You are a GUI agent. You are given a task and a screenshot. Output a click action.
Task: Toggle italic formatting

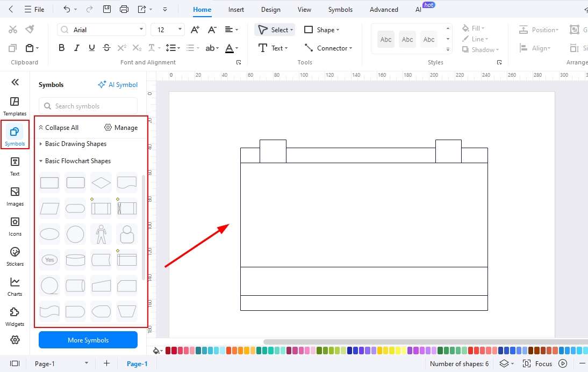click(x=76, y=48)
